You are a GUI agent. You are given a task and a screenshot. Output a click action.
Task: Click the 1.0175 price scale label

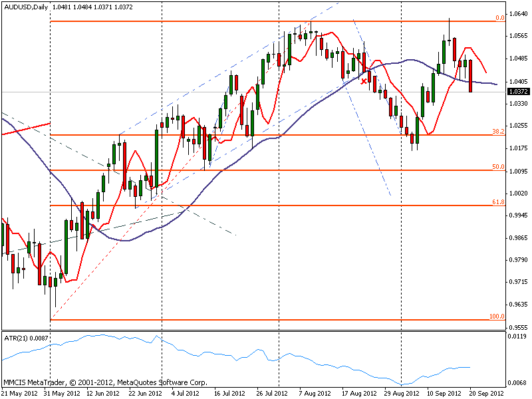pyautogui.click(x=519, y=148)
